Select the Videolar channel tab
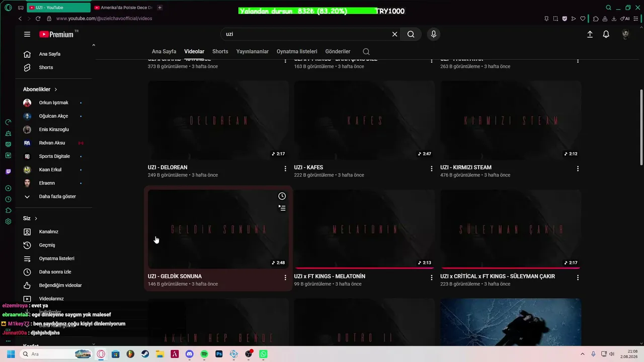Image resolution: width=644 pixels, height=362 pixels. [194, 51]
